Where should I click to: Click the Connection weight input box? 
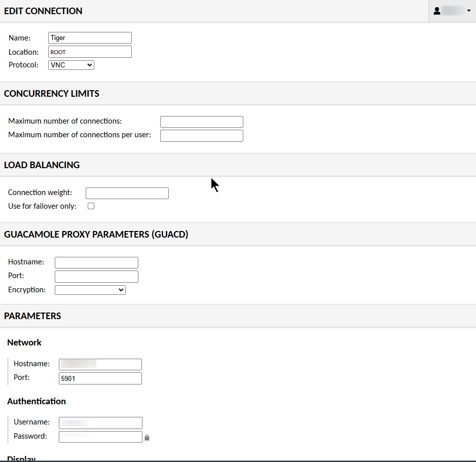pos(127,193)
